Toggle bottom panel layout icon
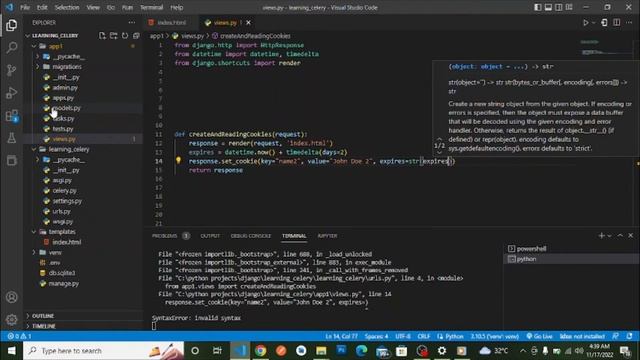 (x=548, y=7)
